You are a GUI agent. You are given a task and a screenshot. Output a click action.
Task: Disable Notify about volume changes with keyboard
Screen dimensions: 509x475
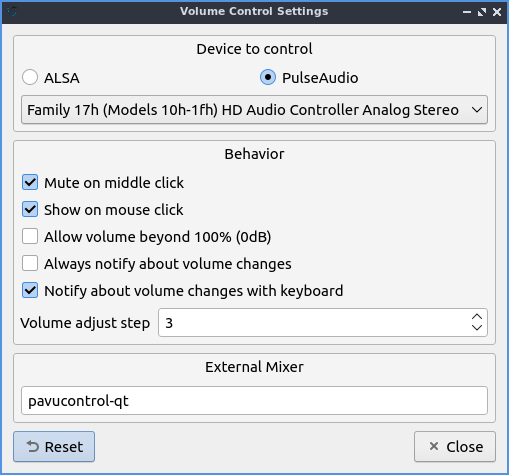(30, 290)
